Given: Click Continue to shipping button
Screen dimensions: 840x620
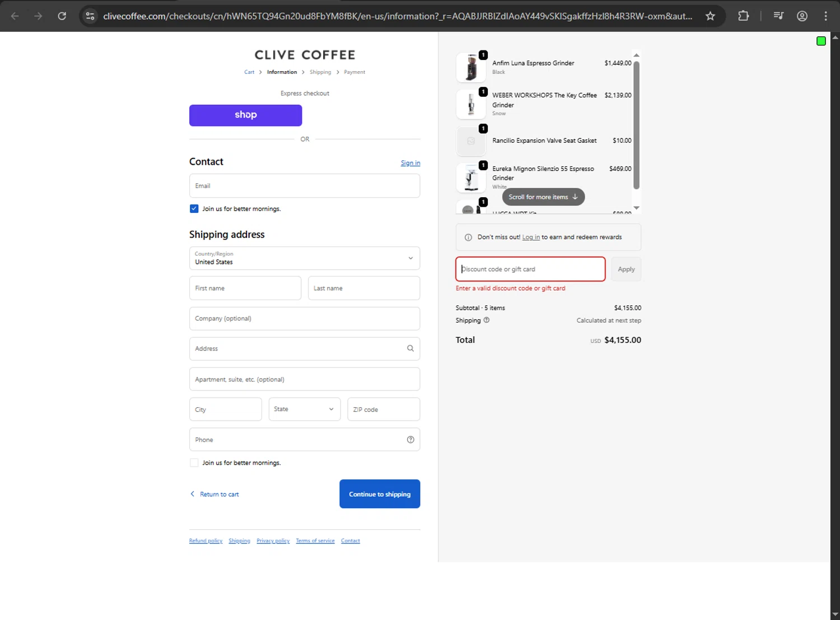Looking at the screenshot, I should click(380, 494).
